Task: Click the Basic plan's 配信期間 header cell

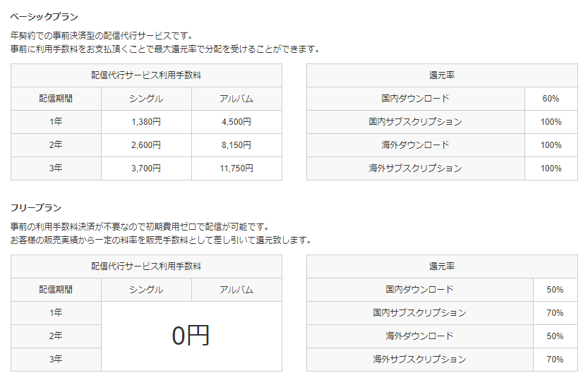Action: pyautogui.click(x=56, y=99)
